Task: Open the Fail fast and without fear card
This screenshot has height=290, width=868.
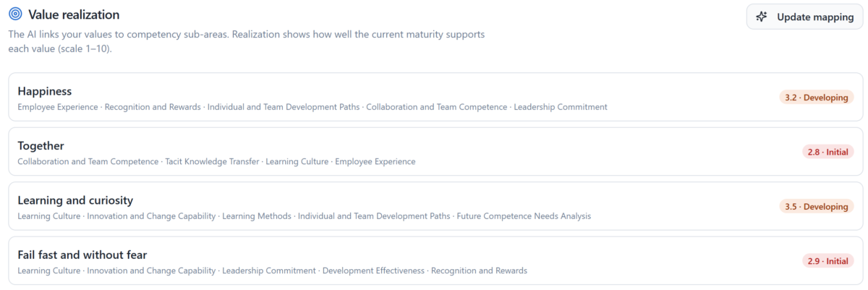Action: [x=435, y=260]
